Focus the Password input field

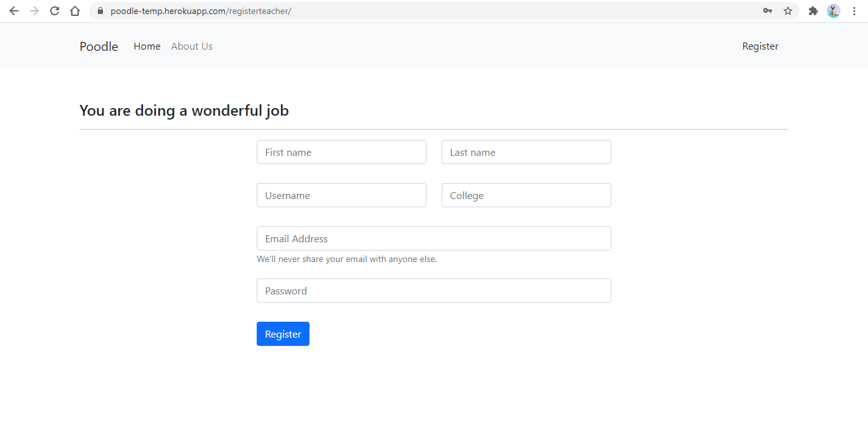[434, 291]
